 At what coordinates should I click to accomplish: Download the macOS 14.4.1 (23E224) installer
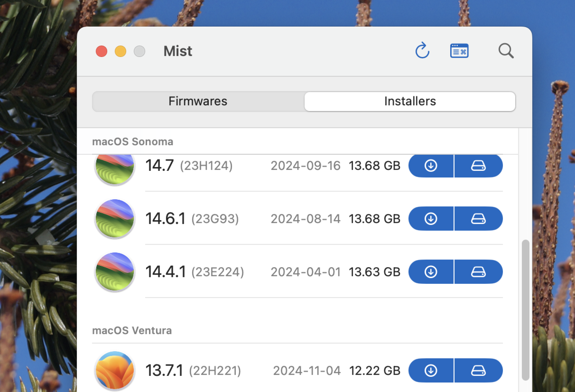pos(431,272)
